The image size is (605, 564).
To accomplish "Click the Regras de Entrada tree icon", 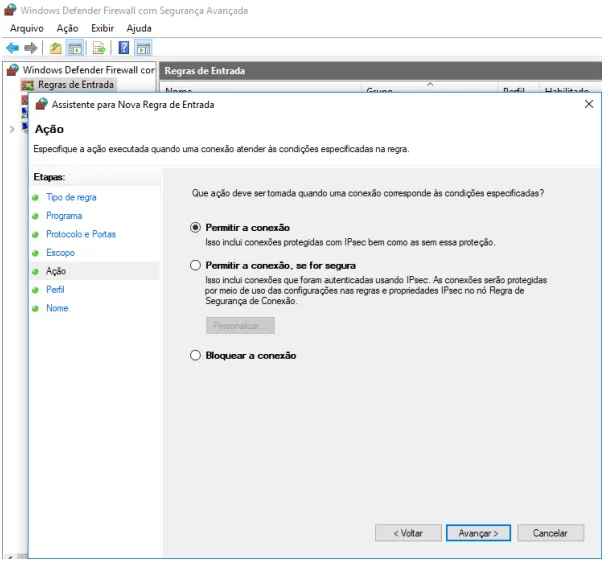I will (x=27, y=85).
